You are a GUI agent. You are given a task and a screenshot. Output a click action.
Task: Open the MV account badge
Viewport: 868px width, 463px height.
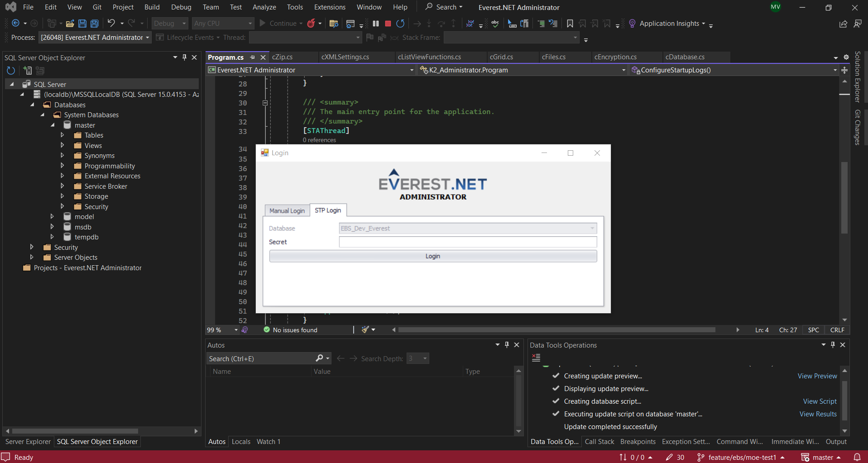tap(776, 7)
